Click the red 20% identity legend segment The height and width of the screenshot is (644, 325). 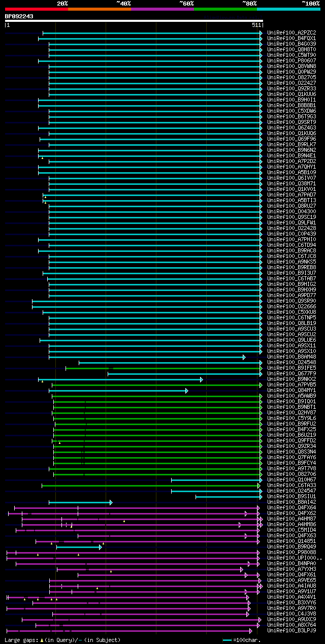37,9
